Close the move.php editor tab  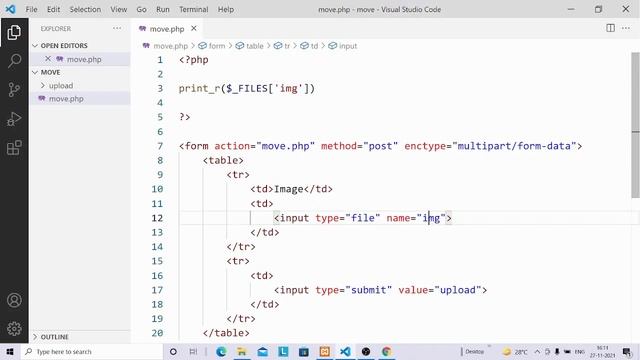pyautogui.click(x=194, y=29)
